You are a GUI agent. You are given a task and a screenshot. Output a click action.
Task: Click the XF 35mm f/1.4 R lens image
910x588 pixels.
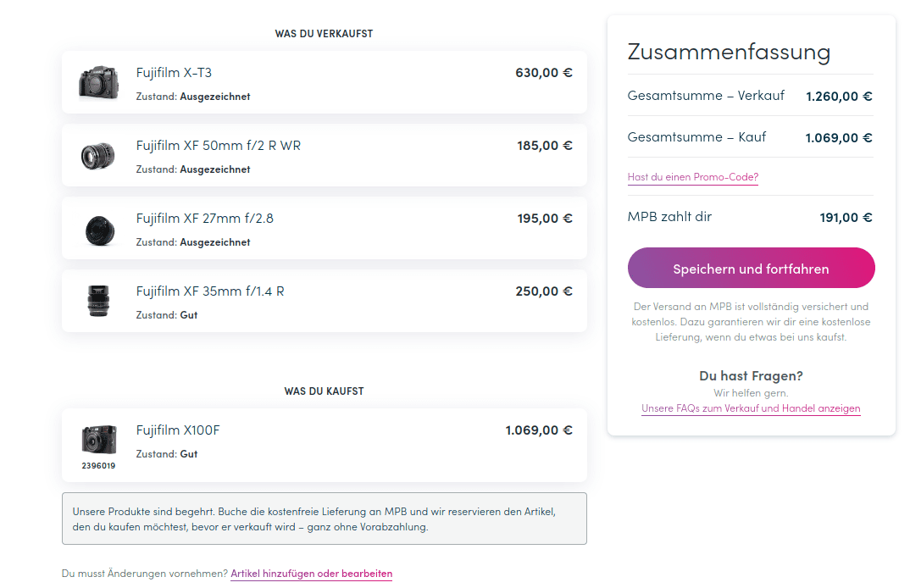98,301
